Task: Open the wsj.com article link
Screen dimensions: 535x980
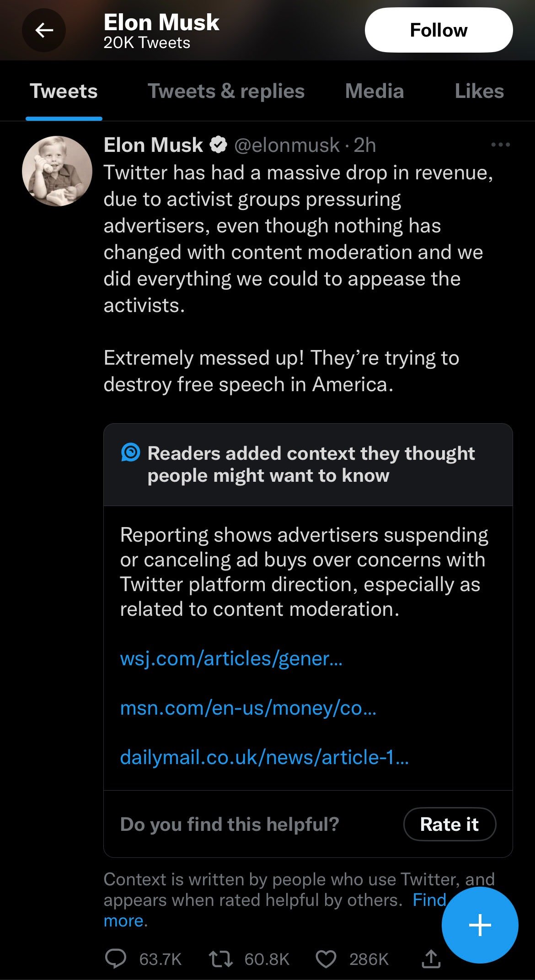Action: [x=231, y=658]
